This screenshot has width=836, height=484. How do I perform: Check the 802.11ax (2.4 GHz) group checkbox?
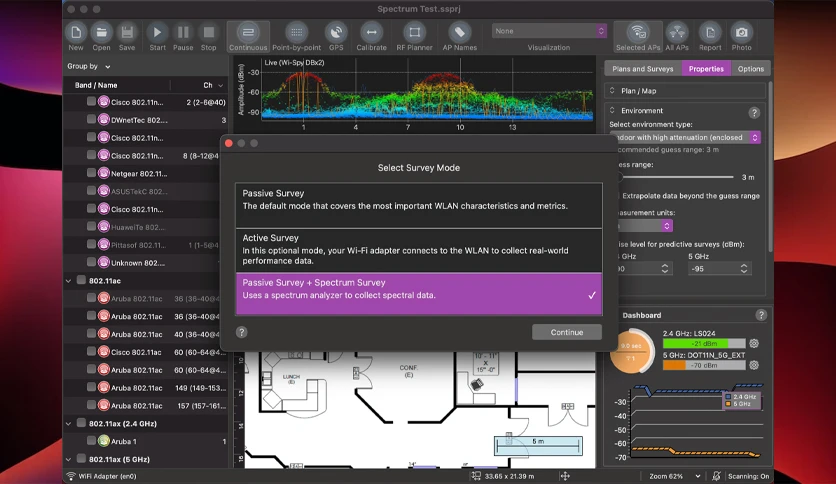click(x=81, y=423)
